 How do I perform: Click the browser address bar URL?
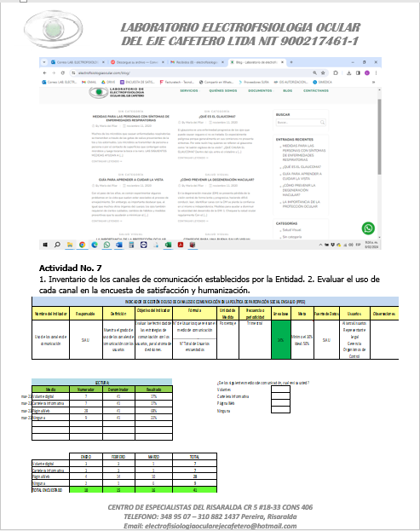tap(105, 72)
